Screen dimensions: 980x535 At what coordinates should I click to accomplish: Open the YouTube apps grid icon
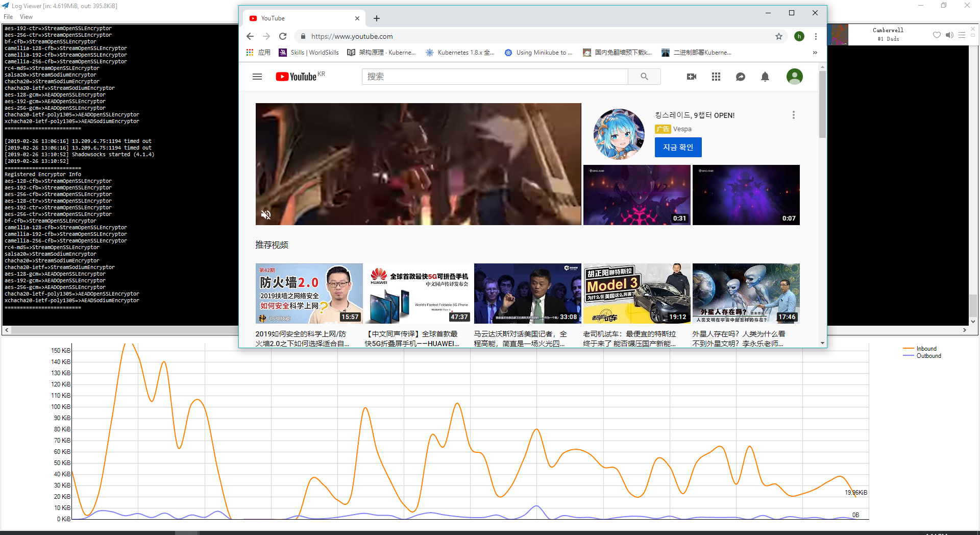point(716,77)
